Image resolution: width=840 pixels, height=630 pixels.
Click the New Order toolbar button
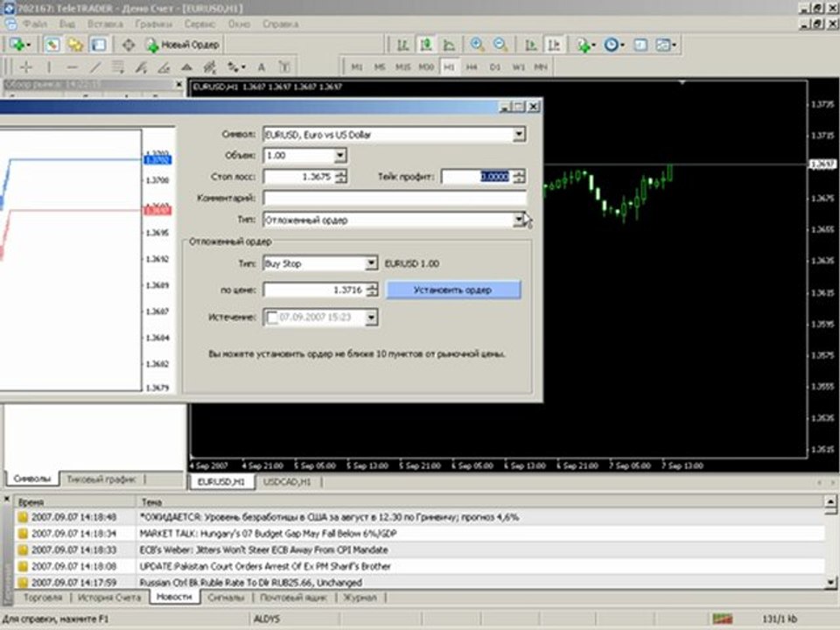pos(183,45)
